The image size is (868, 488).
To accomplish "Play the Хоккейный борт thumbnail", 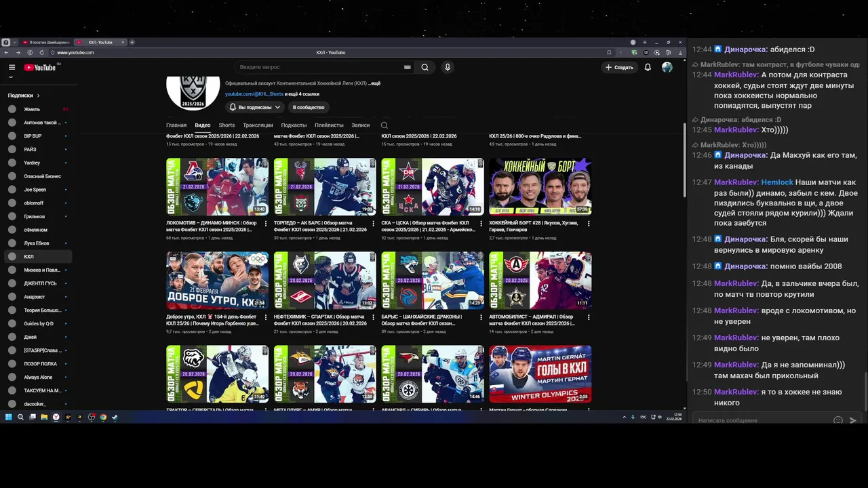I will 540,187.
